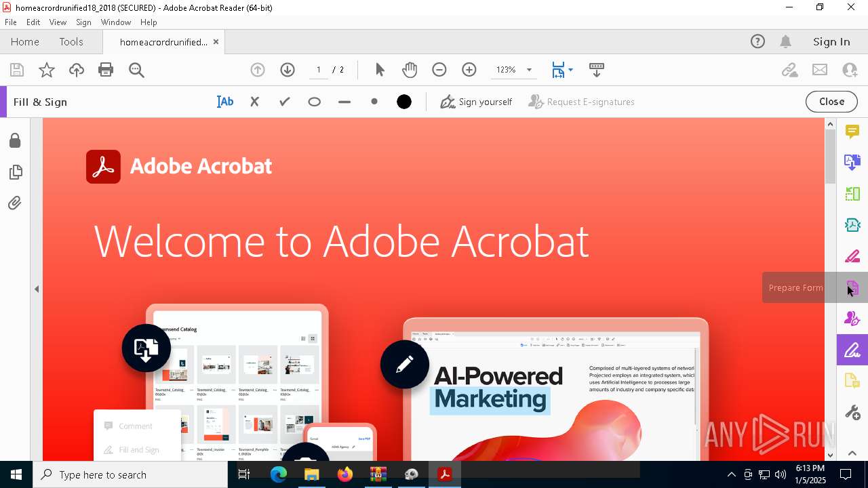Open the find text magnifier

(x=136, y=70)
